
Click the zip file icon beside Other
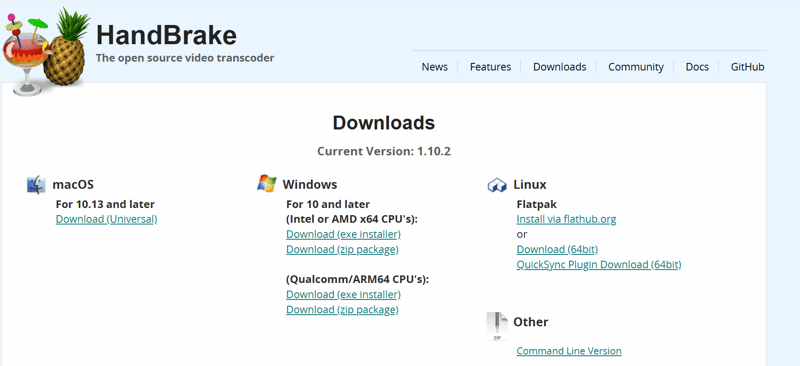(497, 326)
